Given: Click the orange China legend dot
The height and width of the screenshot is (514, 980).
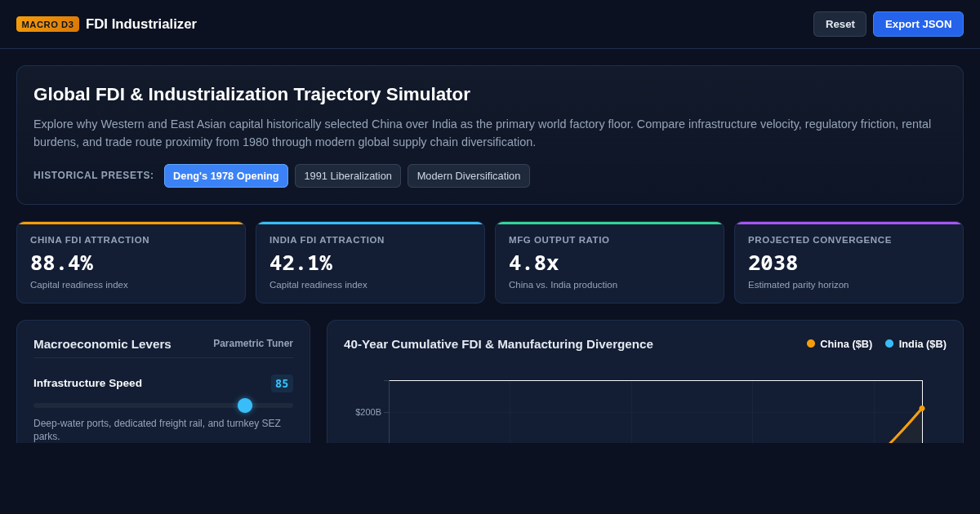Looking at the screenshot, I should (811, 343).
